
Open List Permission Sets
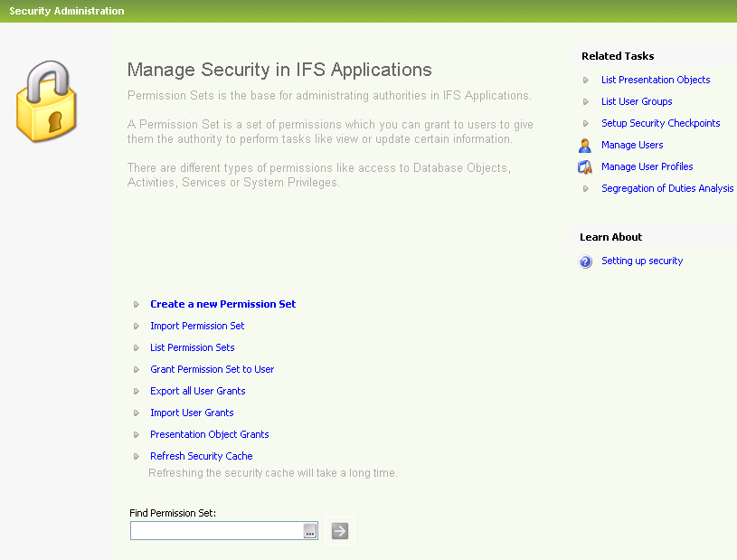click(192, 347)
